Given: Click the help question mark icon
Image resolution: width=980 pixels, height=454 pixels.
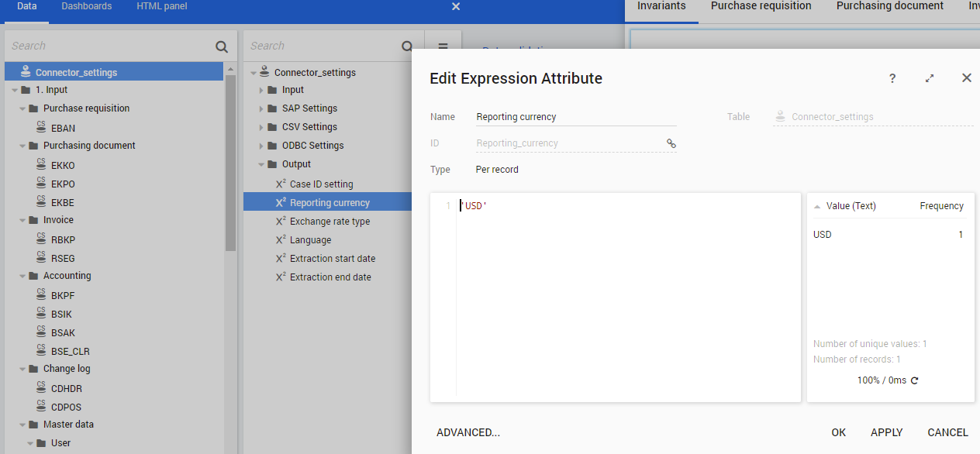Looking at the screenshot, I should pyautogui.click(x=892, y=78).
